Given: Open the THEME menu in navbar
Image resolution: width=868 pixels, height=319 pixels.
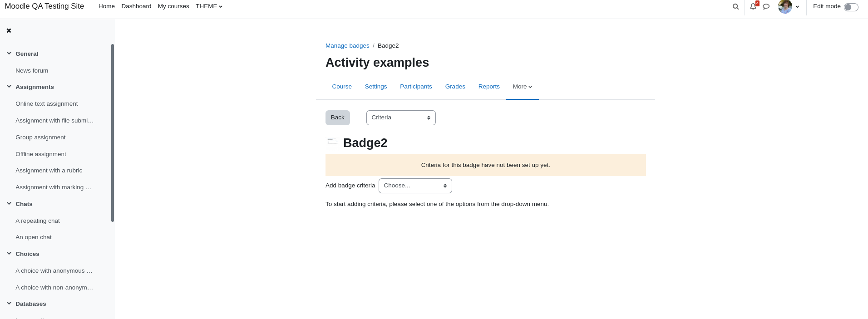Looking at the screenshot, I should coord(209,6).
